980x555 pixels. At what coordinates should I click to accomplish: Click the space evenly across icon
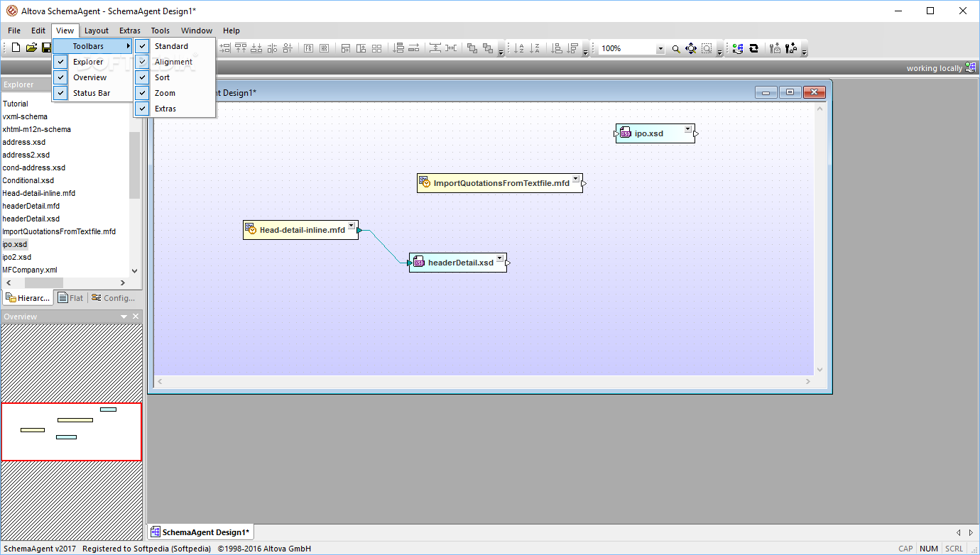pos(451,48)
